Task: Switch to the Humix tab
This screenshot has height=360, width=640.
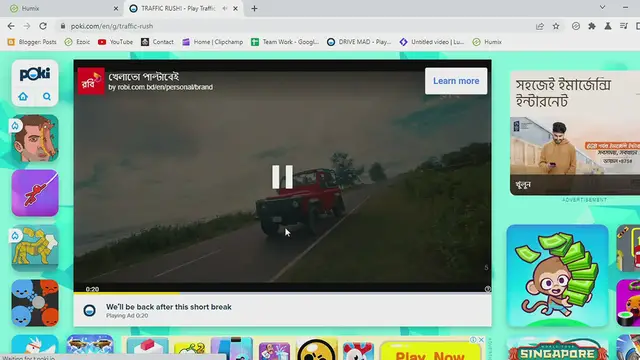Action: pos(61,8)
